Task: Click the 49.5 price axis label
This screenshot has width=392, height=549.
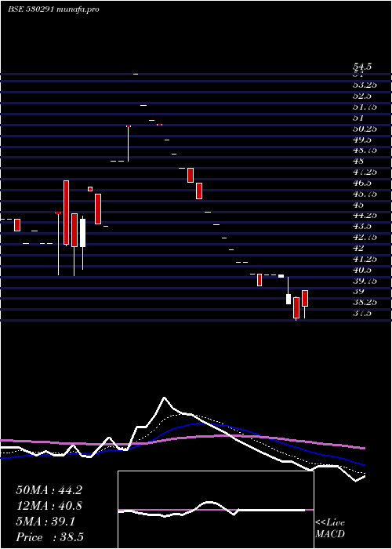Action: [x=362, y=140]
